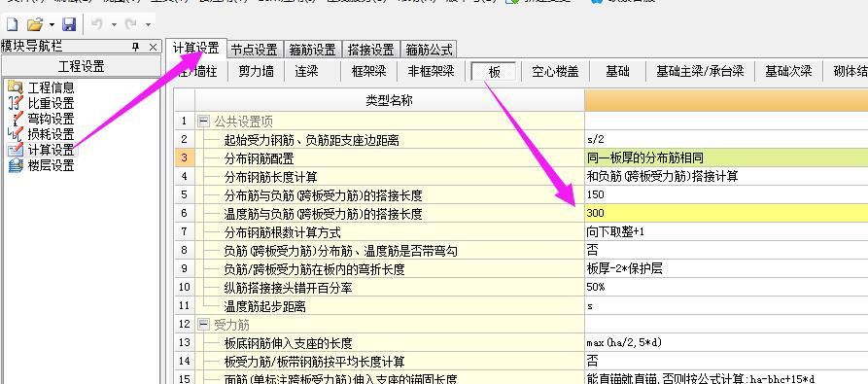
Task: Pin the 模块导航栏 panel
Action: [x=136, y=47]
